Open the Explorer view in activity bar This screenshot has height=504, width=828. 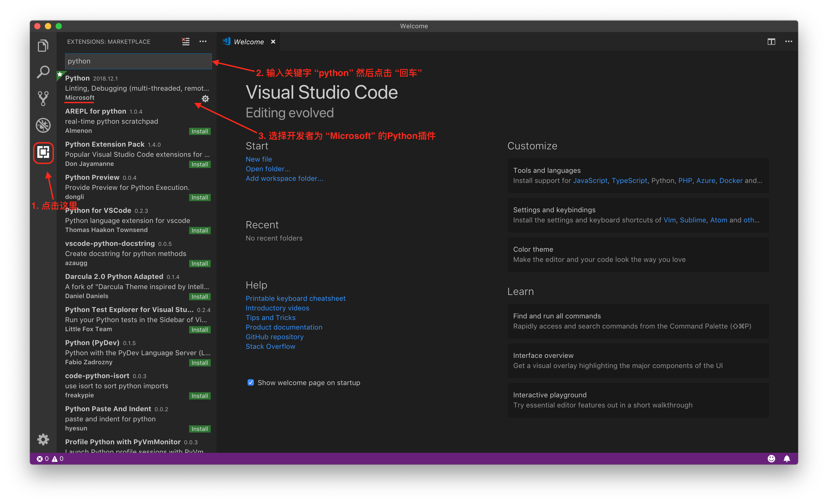pos(43,46)
